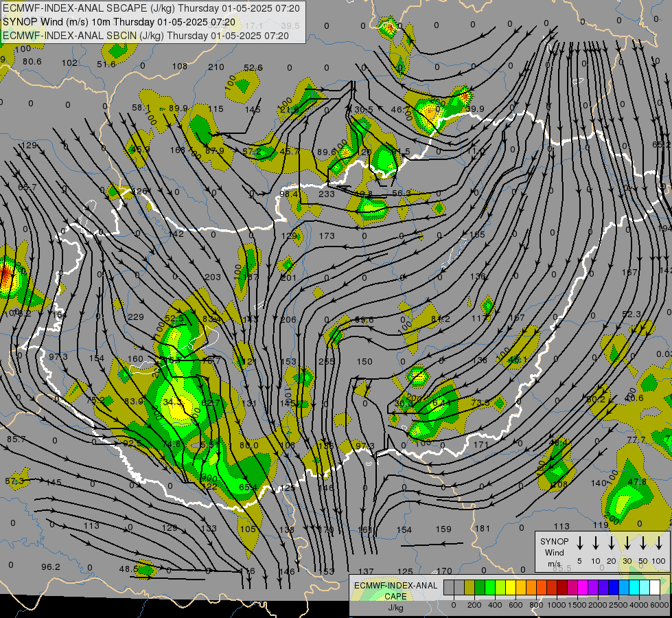Image resolution: width=672 pixels, height=618 pixels.
Task: Click the 20 m/s wind arrow in legend
Action: pyautogui.click(x=612, y=543)
